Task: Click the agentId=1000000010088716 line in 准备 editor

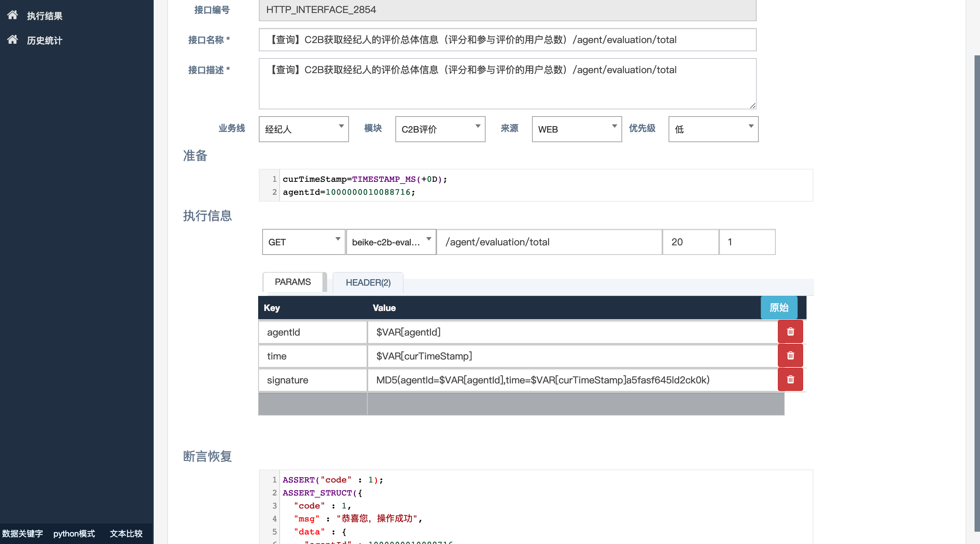Action: point(349,192)
